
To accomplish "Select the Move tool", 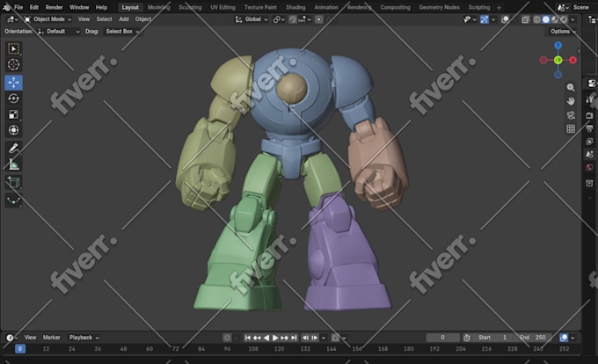I will (x=13, y=83).
